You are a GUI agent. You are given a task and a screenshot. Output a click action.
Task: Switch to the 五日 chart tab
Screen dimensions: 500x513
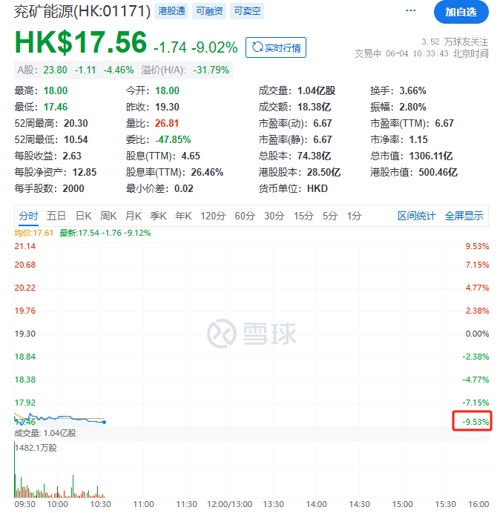click(x=56, y=216)
